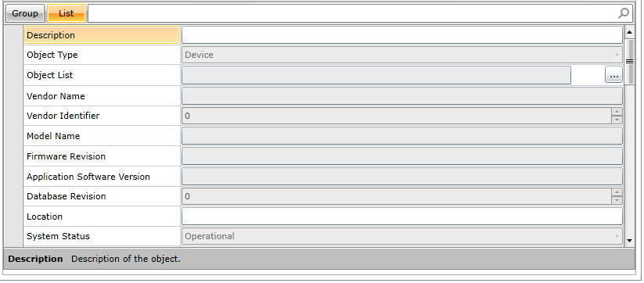
Task: Click the Vendor Name field
Action: [x=402, y=96]
